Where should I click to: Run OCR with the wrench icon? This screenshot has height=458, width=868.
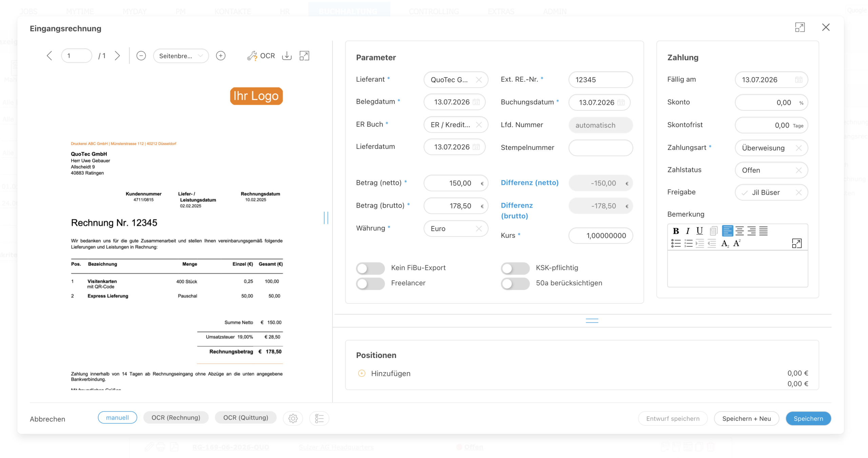[261, 56]
